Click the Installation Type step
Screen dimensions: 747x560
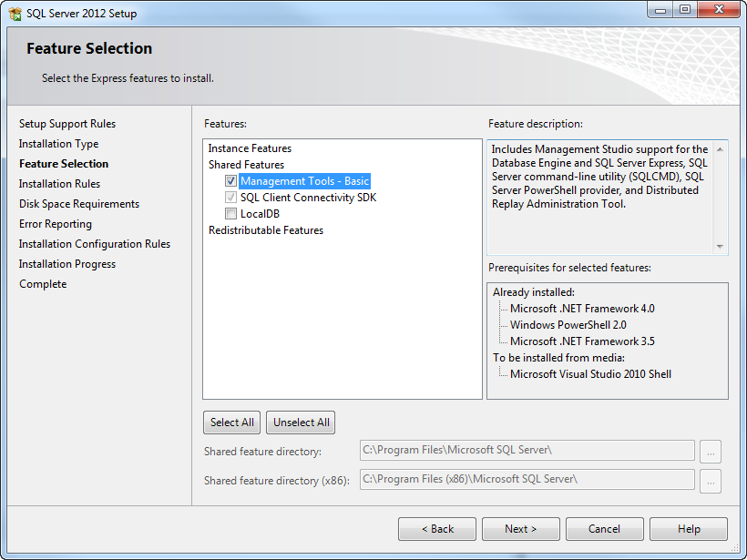tap(58, 144)
